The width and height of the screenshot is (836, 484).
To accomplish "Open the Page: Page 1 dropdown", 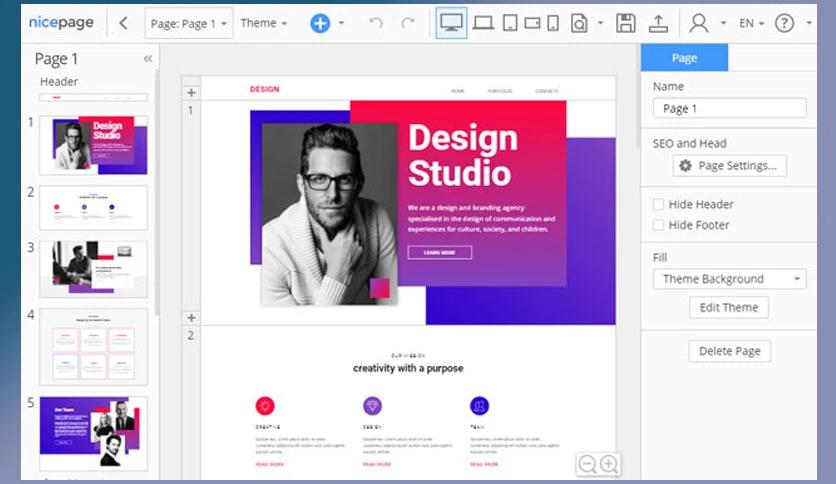I will point(189,23).
